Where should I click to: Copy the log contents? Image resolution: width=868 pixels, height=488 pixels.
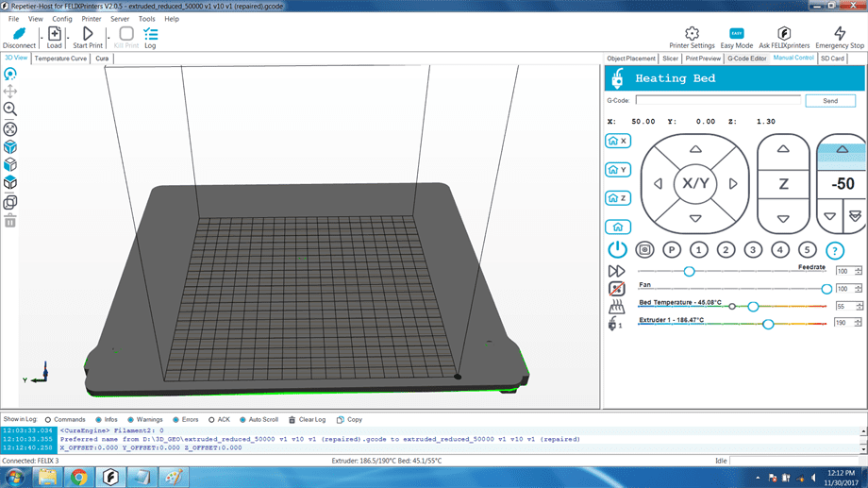click(x=349, y=419)
